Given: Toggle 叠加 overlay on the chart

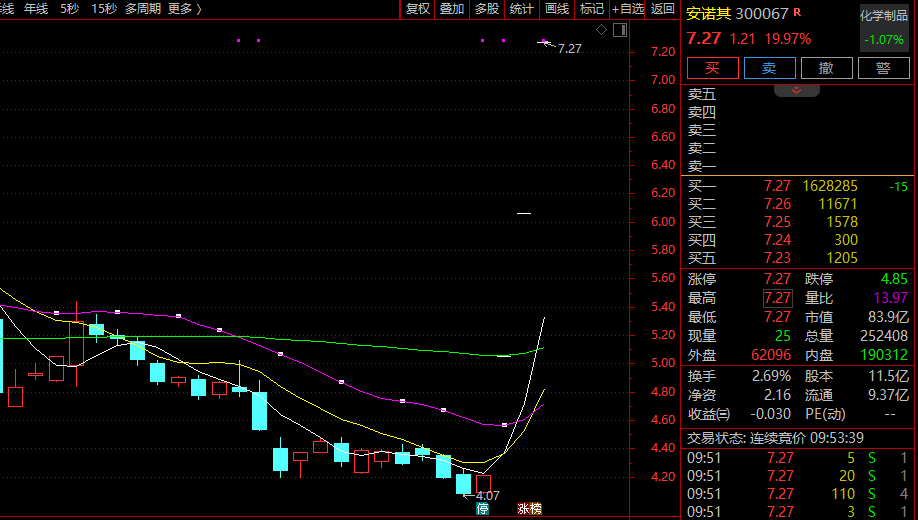Looking at the screenshot, I should click(x=452, y=9).
